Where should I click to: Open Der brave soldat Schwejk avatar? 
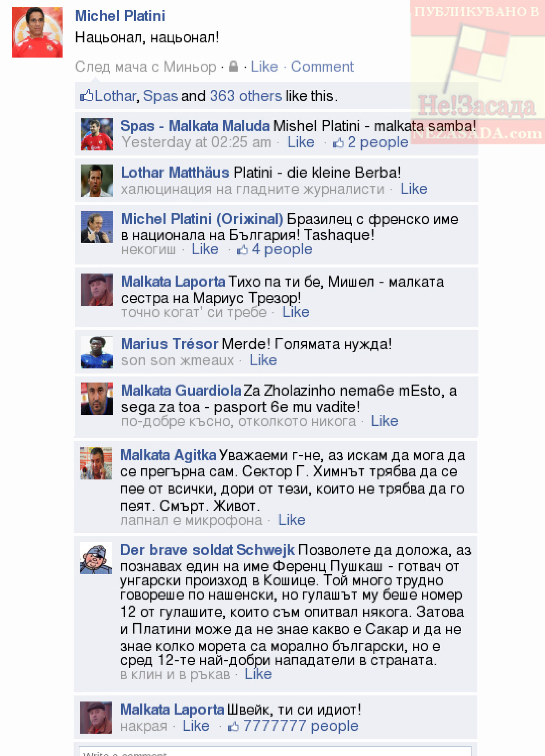[96, 558]
